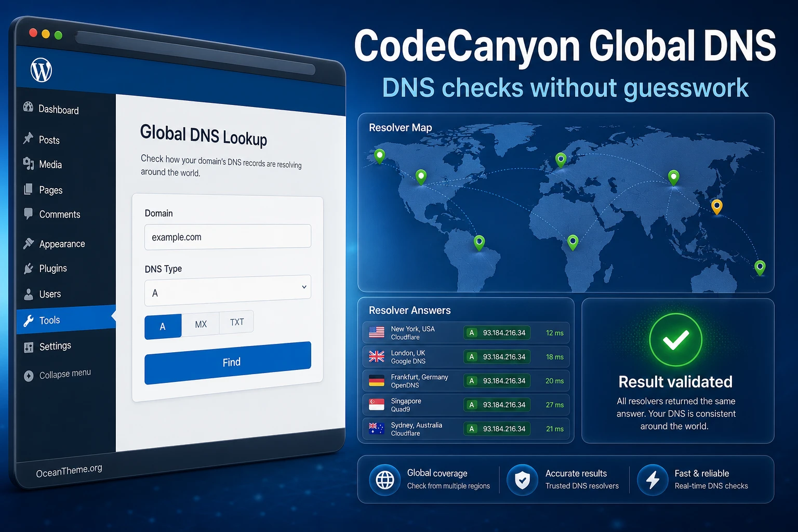Click the green map pin in Africa
The height and width of the screenshot is (532, 798).
[x=573, y=242]
